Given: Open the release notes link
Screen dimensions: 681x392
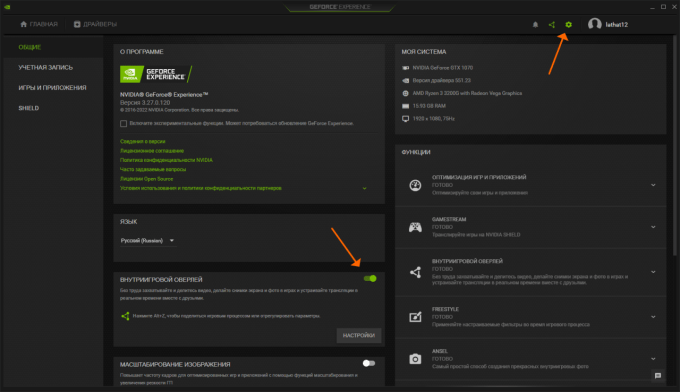Looking at the screenshot, I should (x=142, y=142).
